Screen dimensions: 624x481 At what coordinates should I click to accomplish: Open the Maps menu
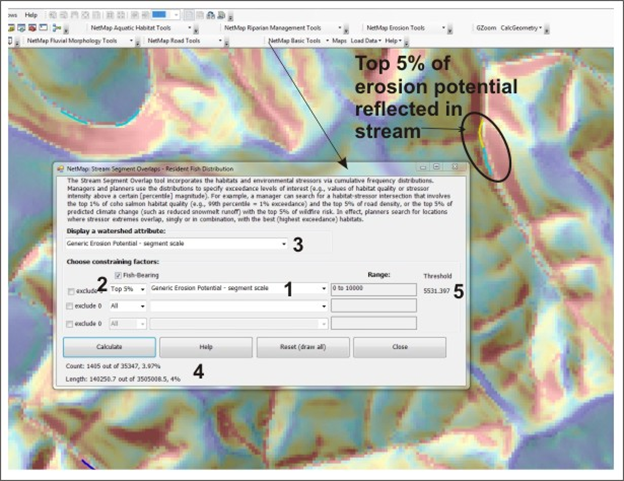coord(339,41)
